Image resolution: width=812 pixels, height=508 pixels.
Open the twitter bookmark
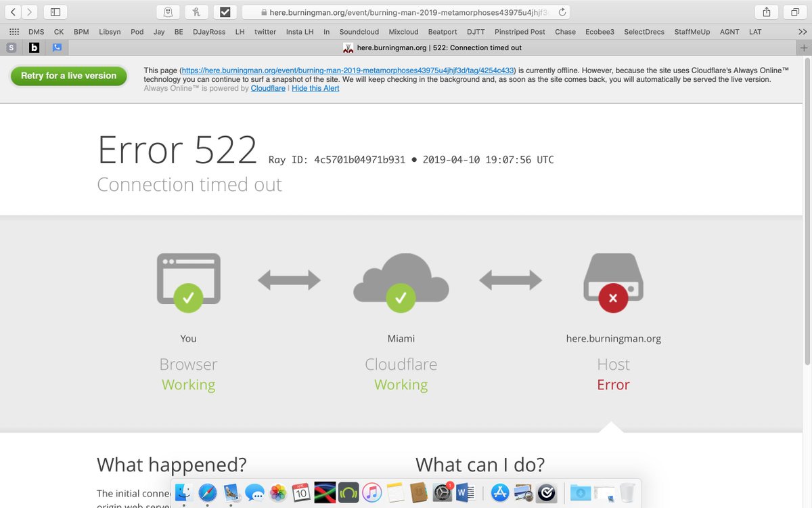point(265,32)
